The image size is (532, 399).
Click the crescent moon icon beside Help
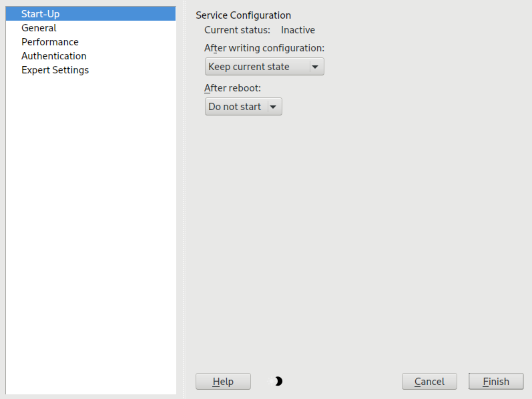click(x=278, y=381)
